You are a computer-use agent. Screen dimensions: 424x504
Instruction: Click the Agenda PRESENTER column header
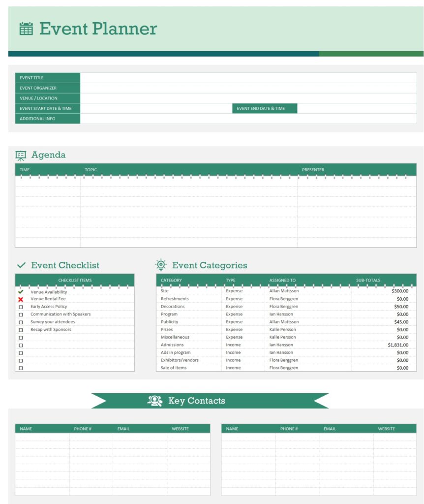click(313, 170)
